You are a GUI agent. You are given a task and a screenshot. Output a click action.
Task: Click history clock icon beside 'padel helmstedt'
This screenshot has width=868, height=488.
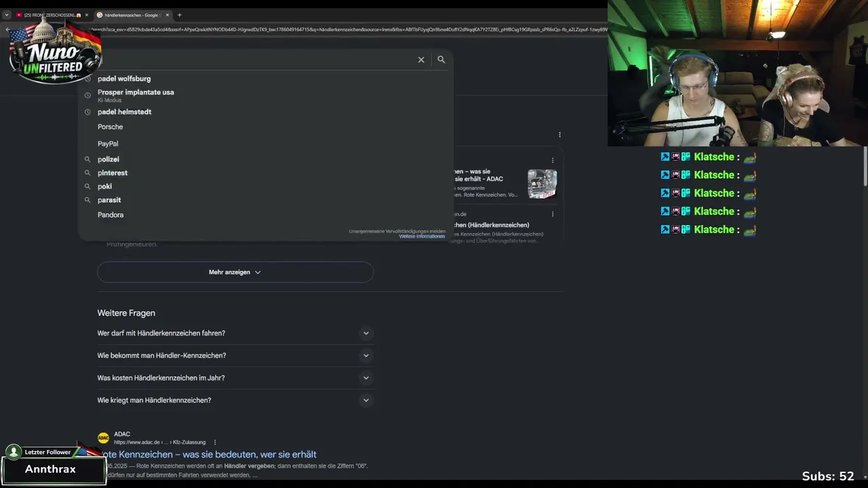point(87,112)
